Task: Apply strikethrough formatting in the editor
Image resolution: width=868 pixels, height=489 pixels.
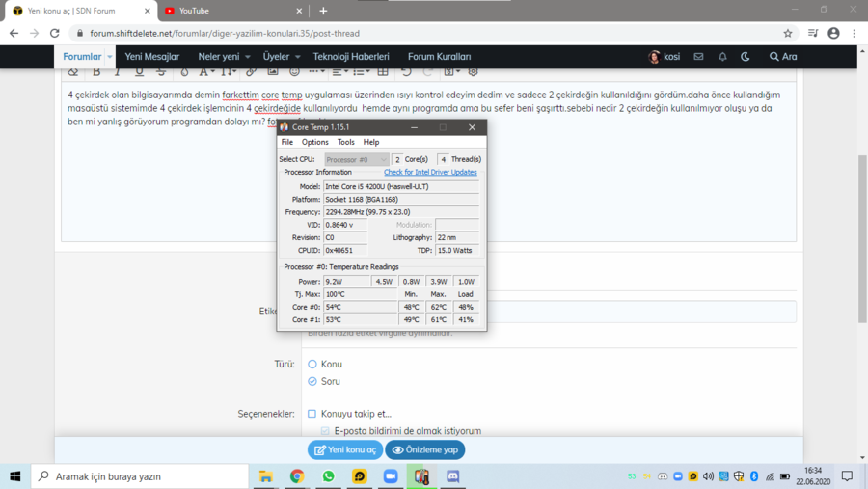Action: pyautogui.click(x=160, y=72)
